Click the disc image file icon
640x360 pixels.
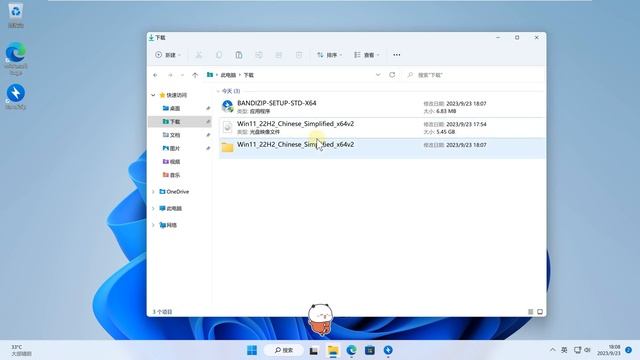click(x=227, y=127)
